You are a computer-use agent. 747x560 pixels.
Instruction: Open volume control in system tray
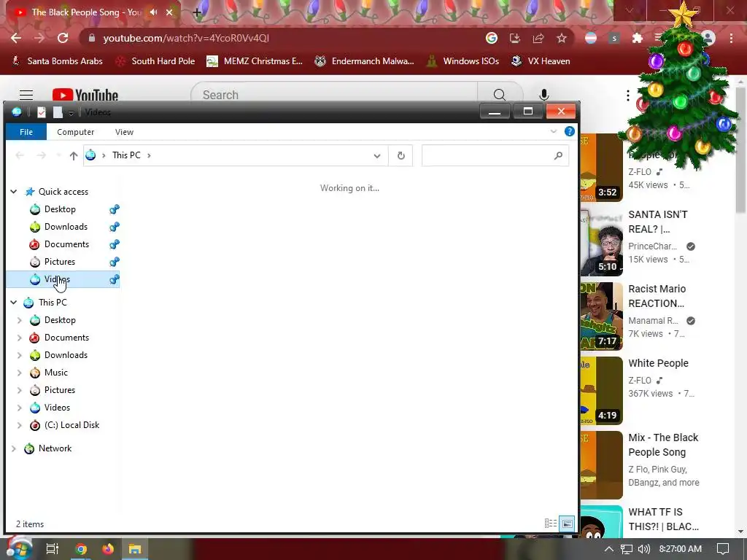point(643,549)
